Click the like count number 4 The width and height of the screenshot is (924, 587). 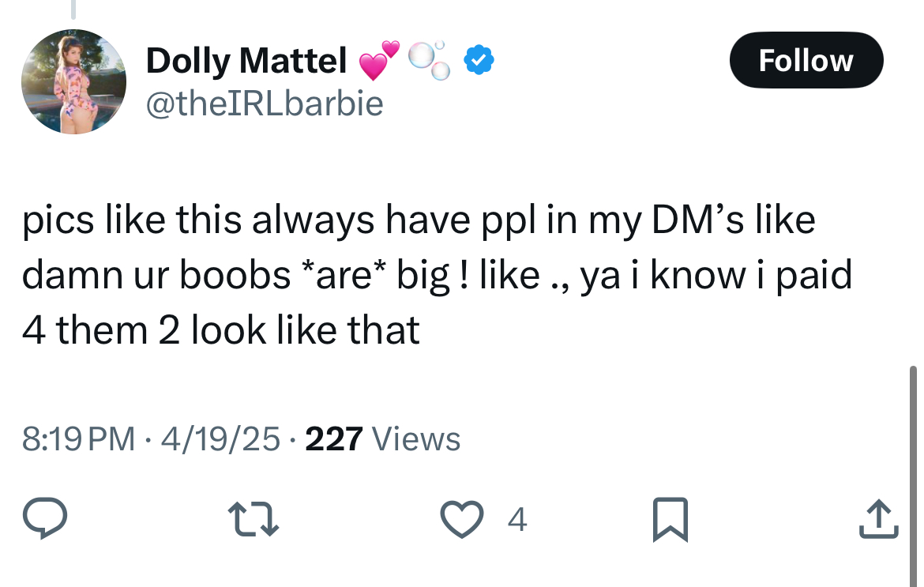(x=516, y=519)
